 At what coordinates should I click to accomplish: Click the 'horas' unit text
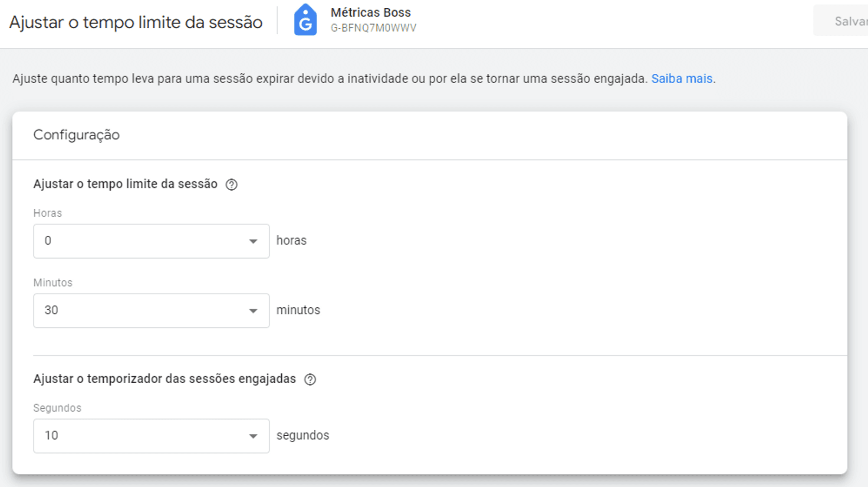point(291,240)
